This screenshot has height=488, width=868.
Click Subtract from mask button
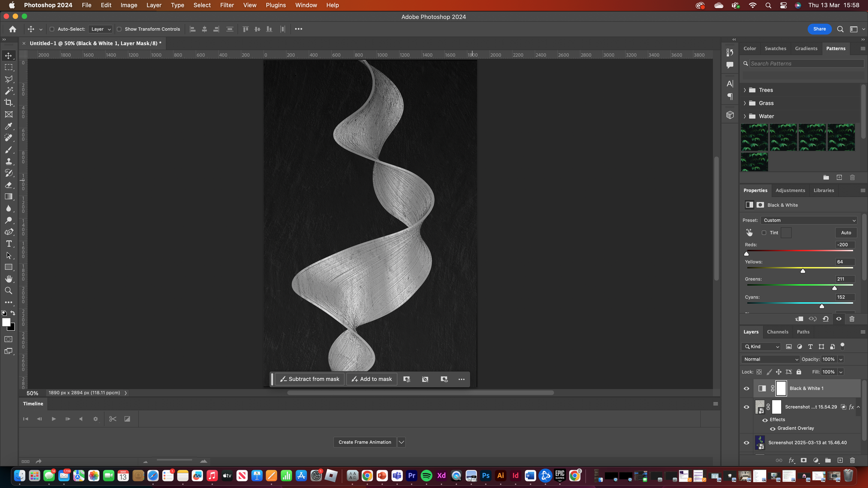(x=309, y=379)
